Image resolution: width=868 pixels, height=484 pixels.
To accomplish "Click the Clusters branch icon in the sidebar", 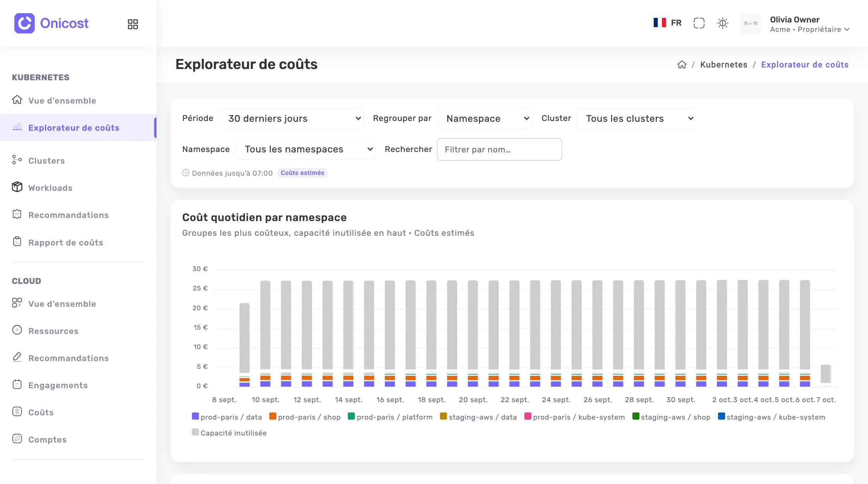I will 17,160.
